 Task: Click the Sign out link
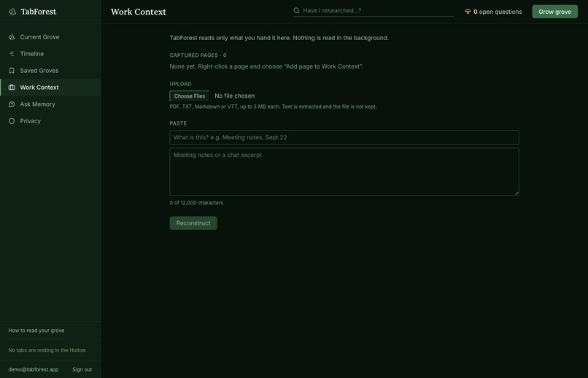pyautogui.click(x=82, y=369)
